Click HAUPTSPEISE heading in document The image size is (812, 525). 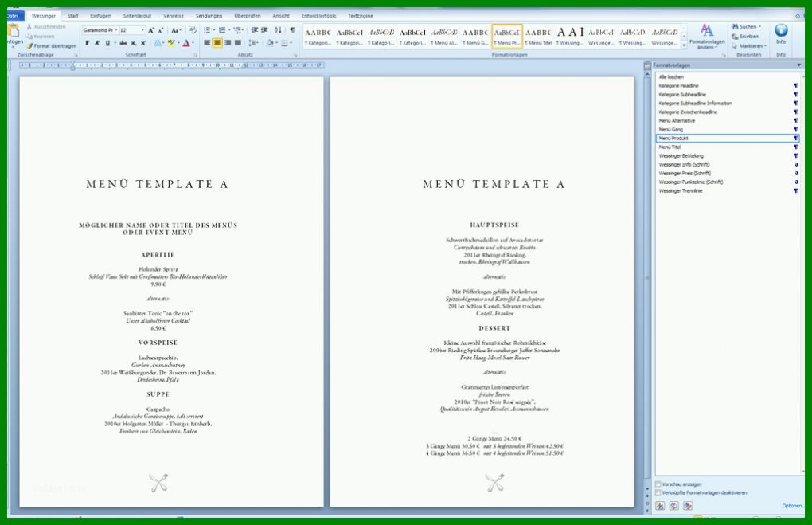click(494, 225)
